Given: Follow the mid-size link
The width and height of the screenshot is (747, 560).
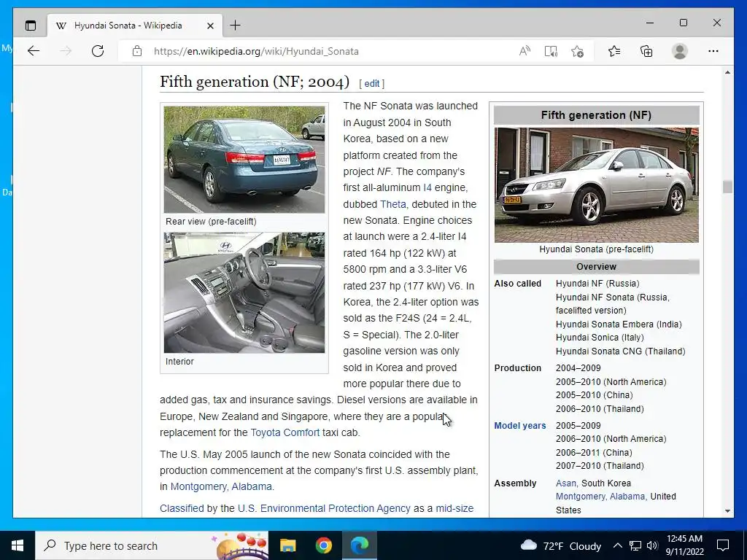Looking at the screenshot, I should (454, 508).
